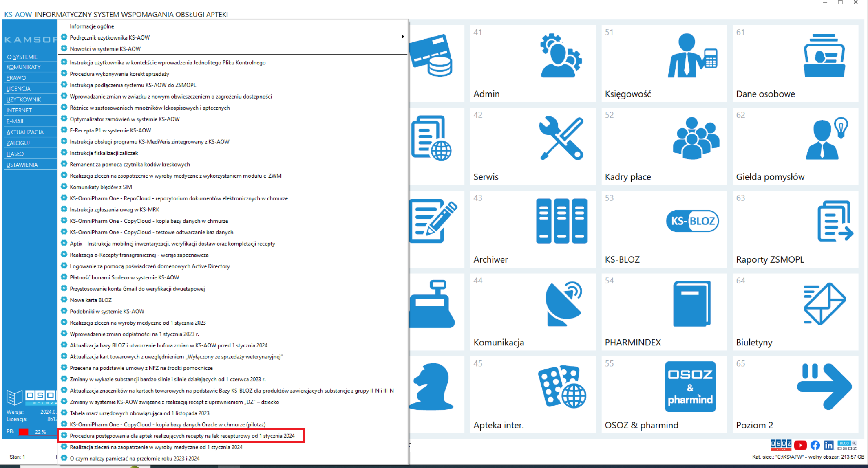Open the PHARMINDEX book icon

692,304
